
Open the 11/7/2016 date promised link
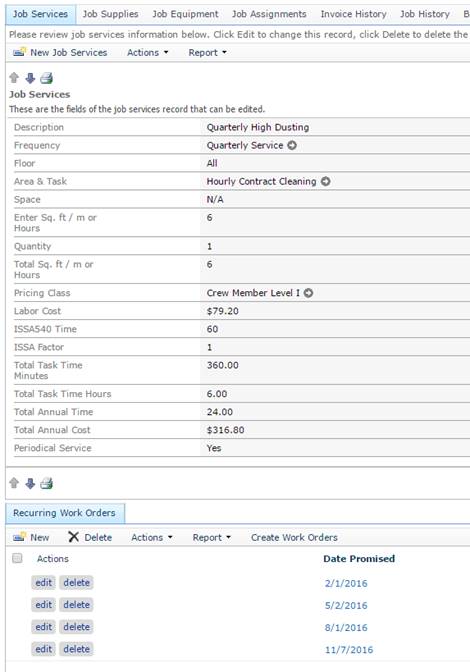click(x=349, y=650)
